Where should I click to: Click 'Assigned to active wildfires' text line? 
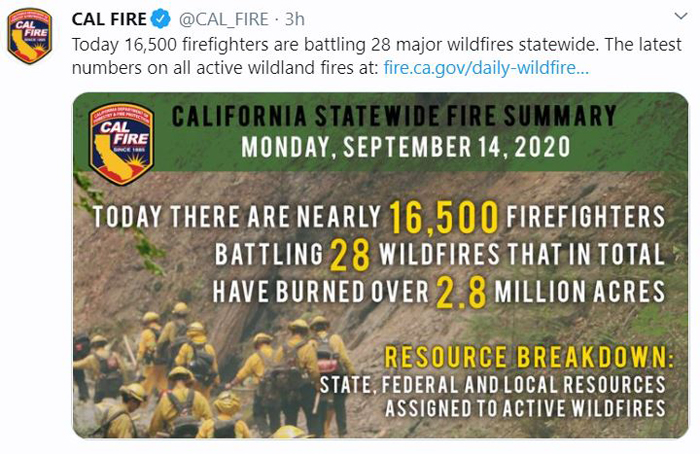525,408
